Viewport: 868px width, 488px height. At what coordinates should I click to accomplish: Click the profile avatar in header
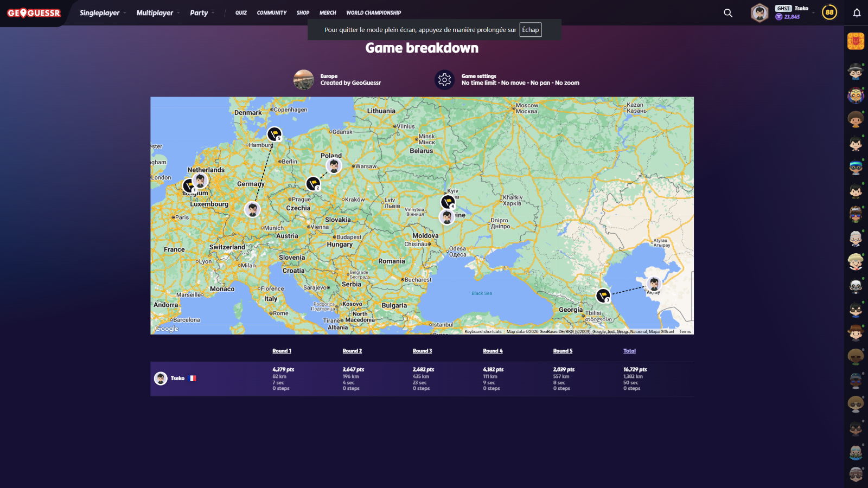pyautogui.click(x=759, y=13)
